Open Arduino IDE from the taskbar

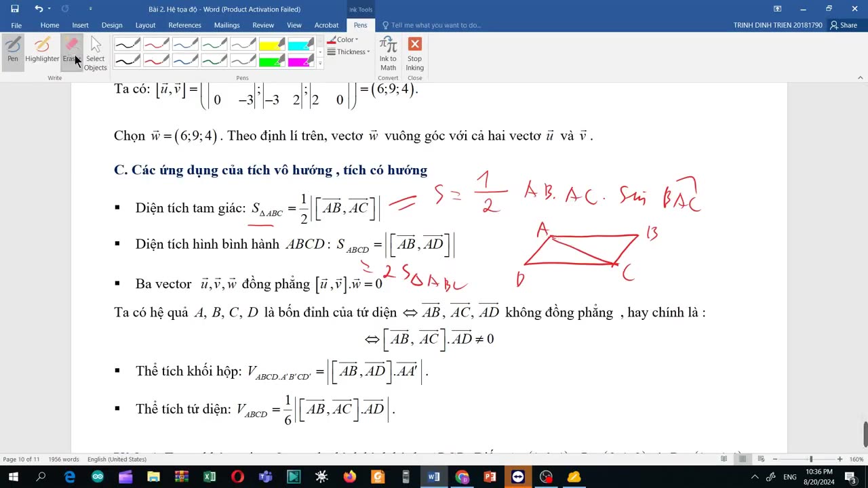coord(98,476)
